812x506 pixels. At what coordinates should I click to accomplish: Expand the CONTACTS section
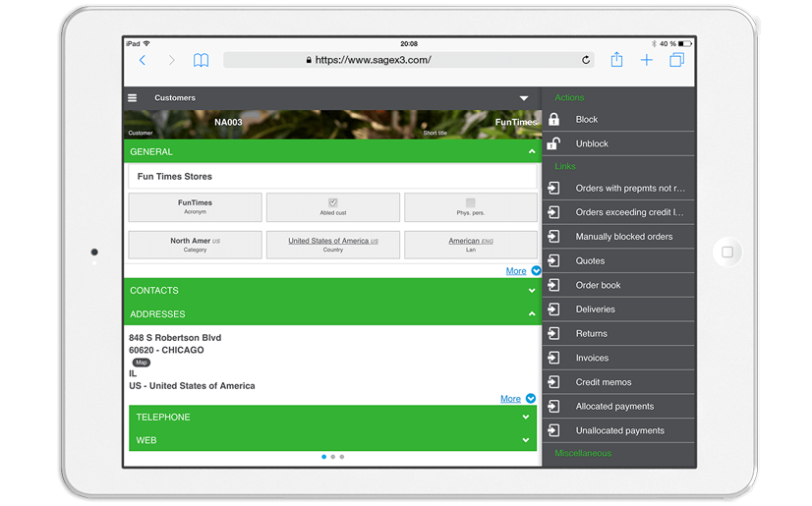[532, 291]
